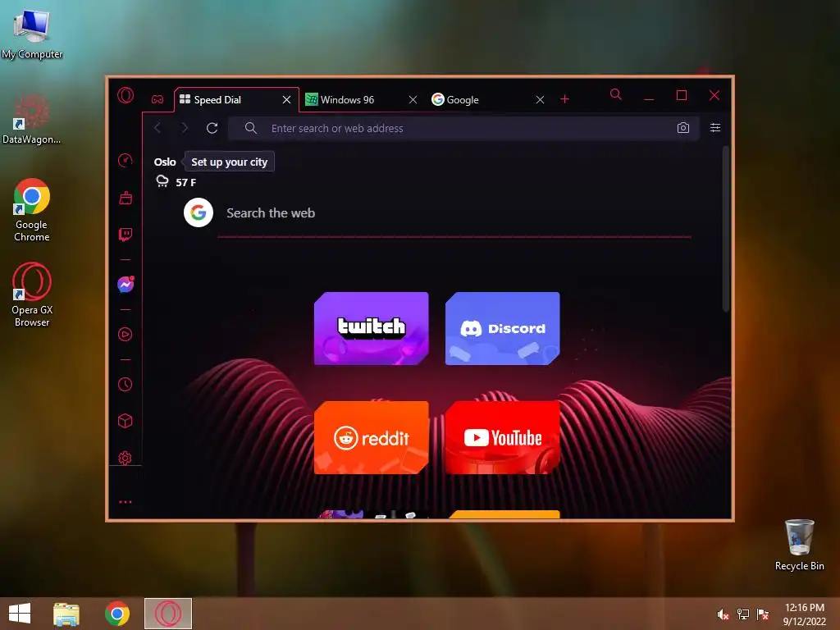Click the Action Center flag icon

tap(763, 614)
